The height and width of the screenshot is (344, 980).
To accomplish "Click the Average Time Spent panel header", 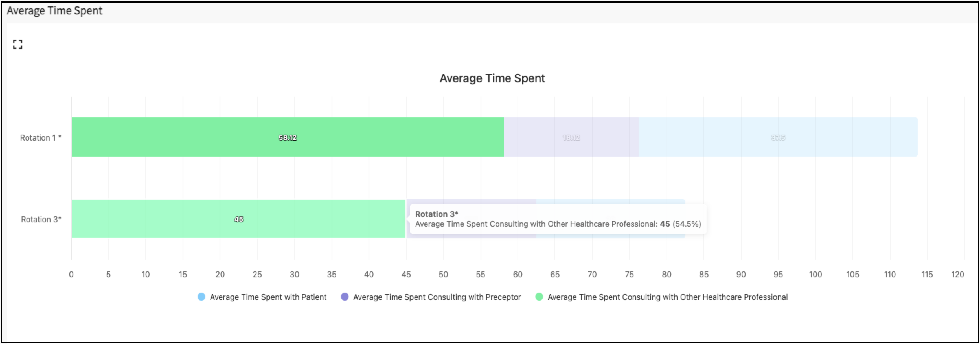I will coord(55,11).
